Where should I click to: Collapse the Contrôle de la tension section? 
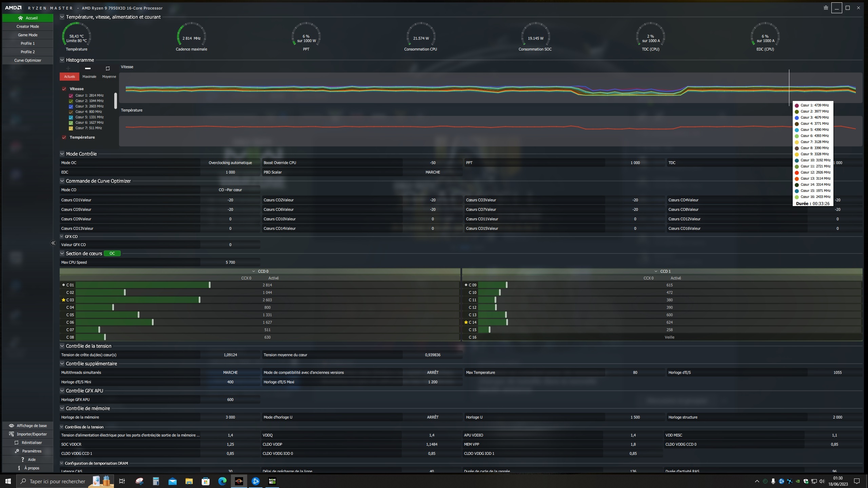click(62, 346)
